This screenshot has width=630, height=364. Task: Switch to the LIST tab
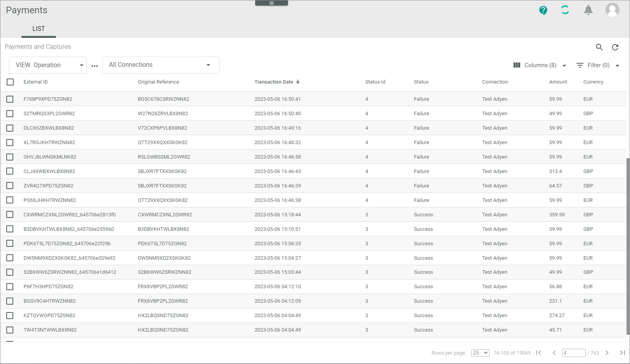pyautogui.click(x=38, y=29)
